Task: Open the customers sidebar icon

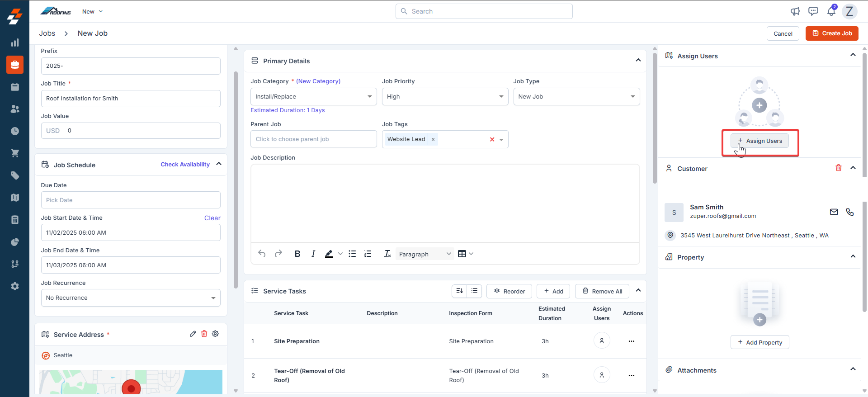Action: tap(15, 109)
